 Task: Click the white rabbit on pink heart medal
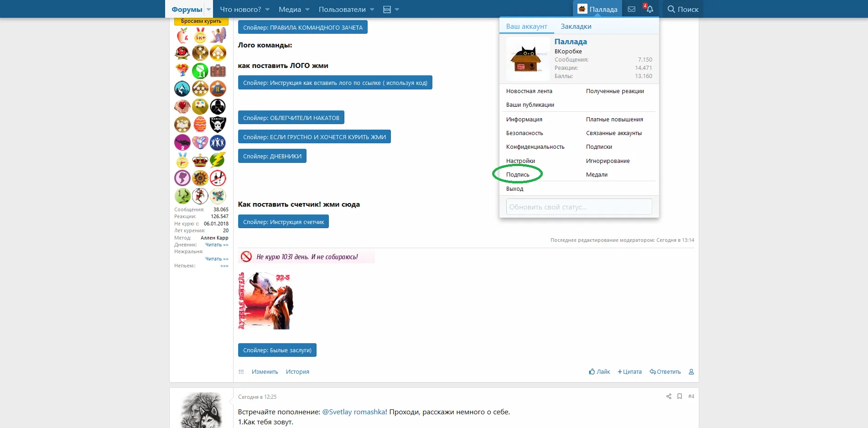pos(200,142)
